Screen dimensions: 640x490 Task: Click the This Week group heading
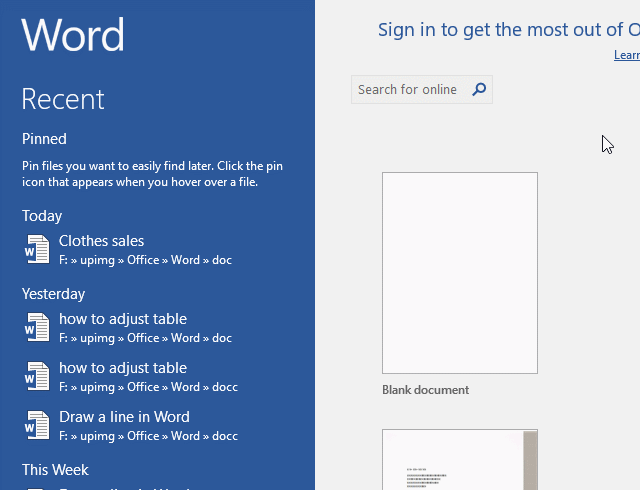point(55,470)
